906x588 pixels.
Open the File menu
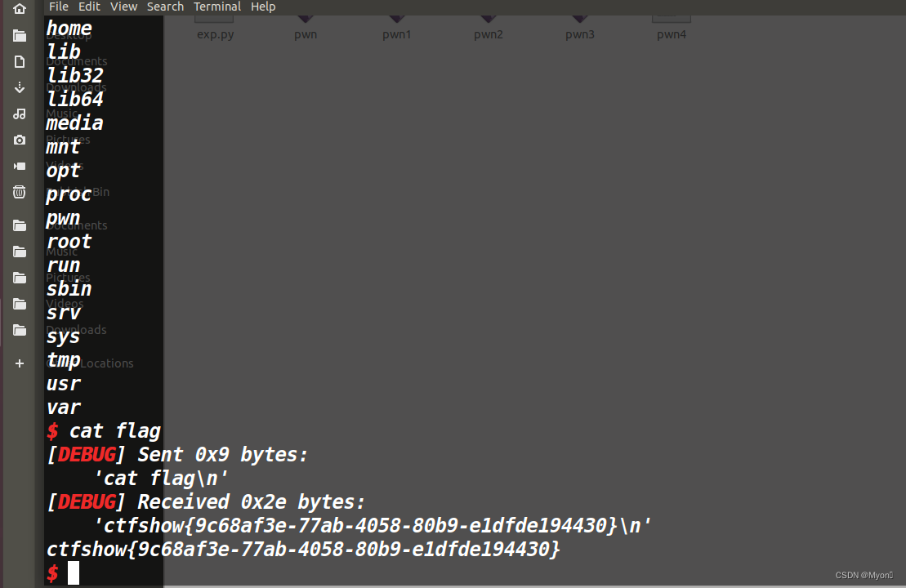tap(58, 7)
